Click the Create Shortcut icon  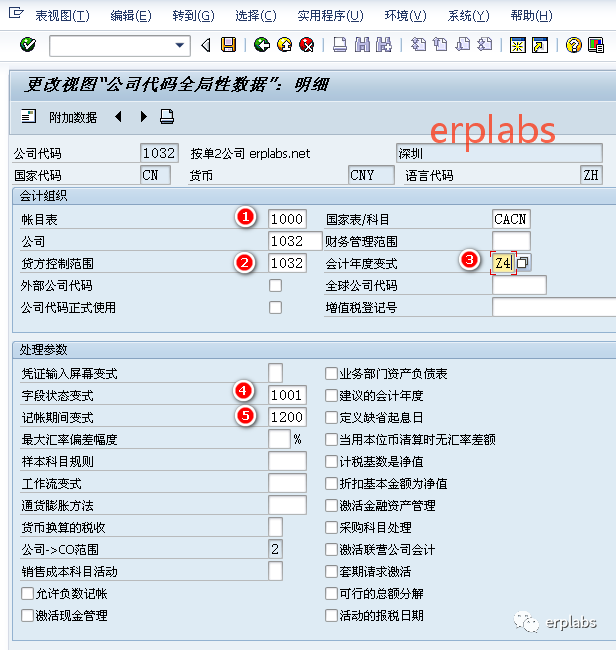click(x=540, y=45)
